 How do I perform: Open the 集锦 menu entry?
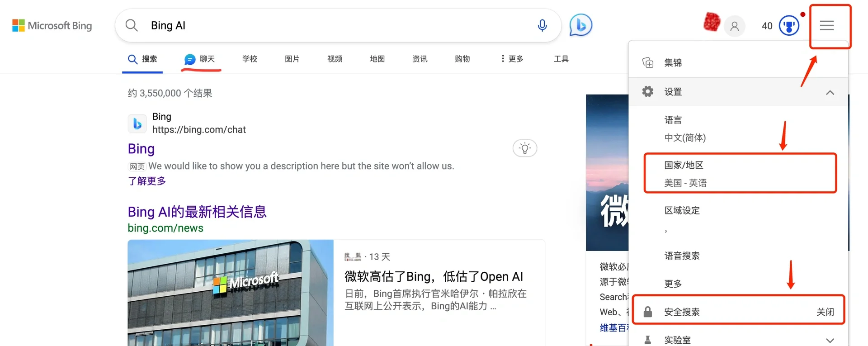(x=738, y=62)
